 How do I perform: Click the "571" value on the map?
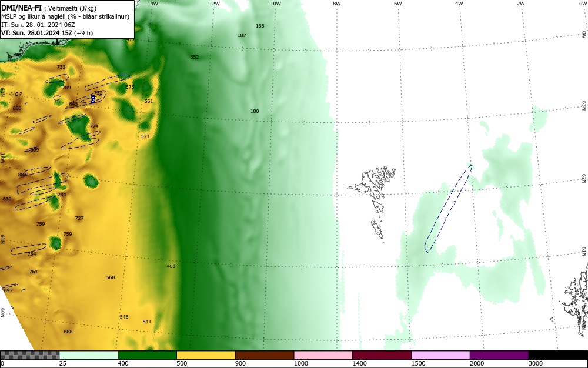tap(145, 136)
